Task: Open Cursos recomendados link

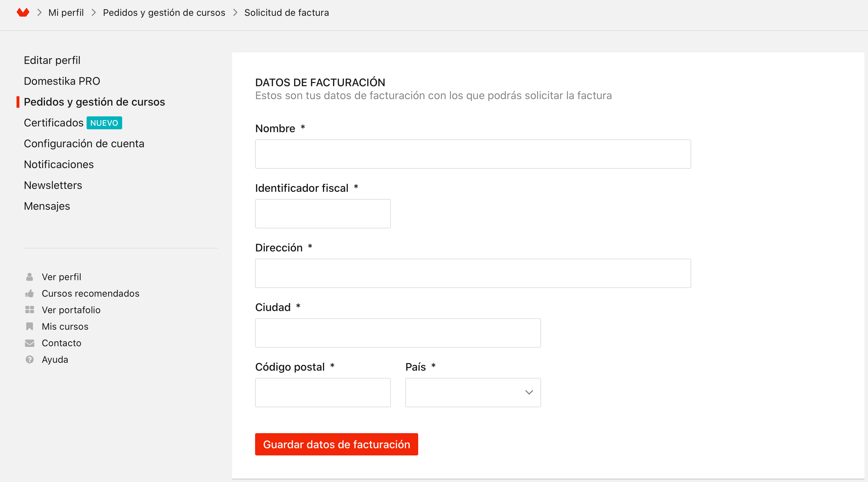Action: click(x=91, y=293)
